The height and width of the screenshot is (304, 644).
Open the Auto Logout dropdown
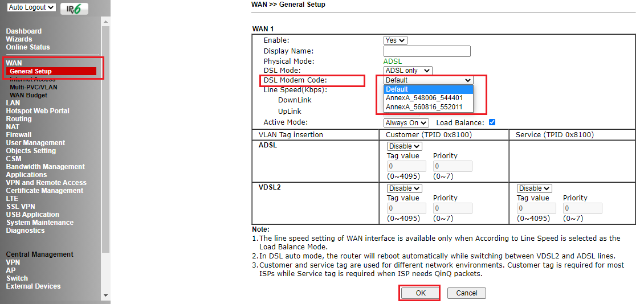pyautogui.click(x=32, y=7)
